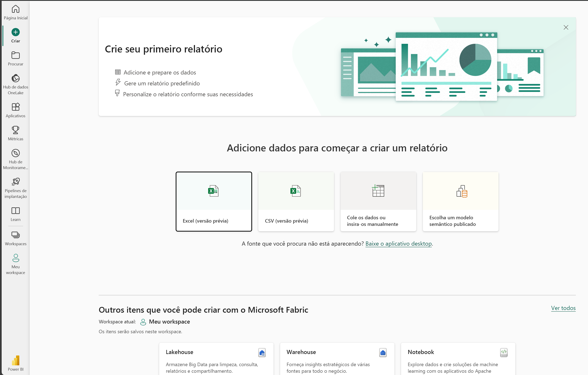
Task: Select Escolha um modelo semântico publicado
Action: tap(460, 201)
